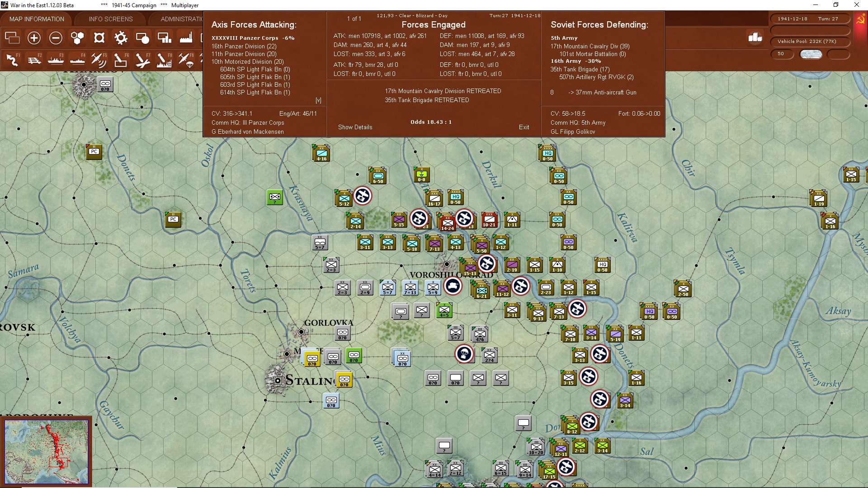
Task: Zoom in the map with plus icon
Action: click(34, 38)
